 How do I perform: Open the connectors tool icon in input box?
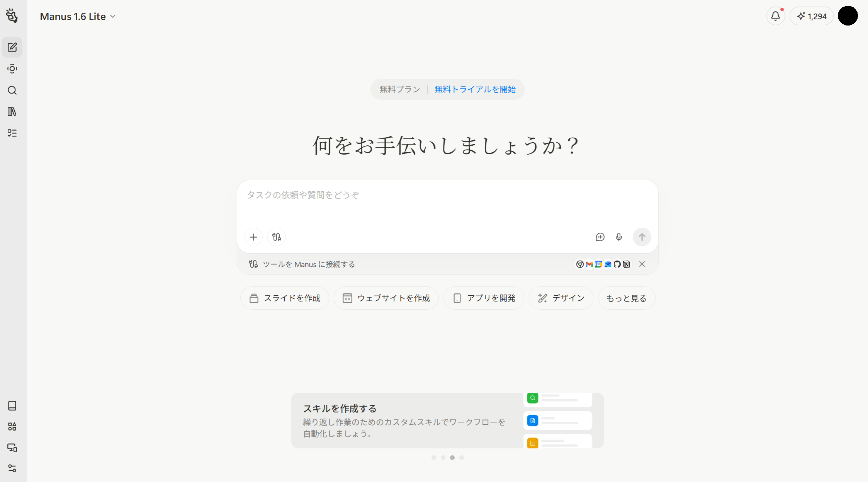click(277, 237)
